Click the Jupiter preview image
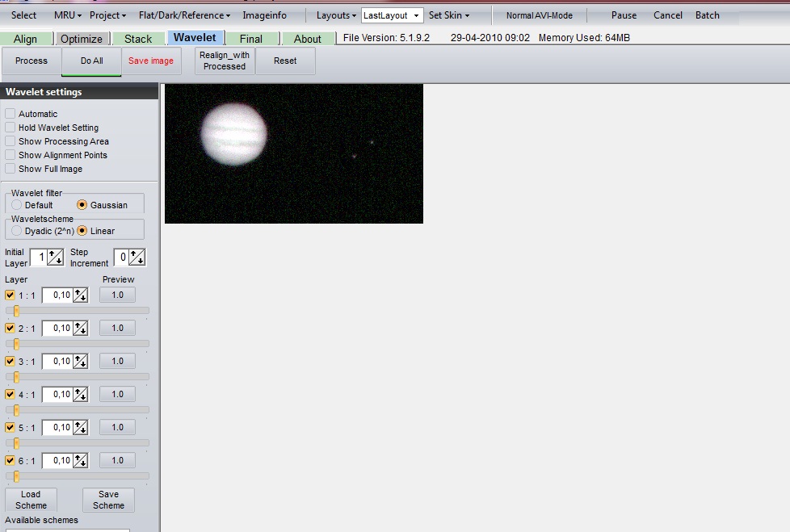 click(294, 153)
